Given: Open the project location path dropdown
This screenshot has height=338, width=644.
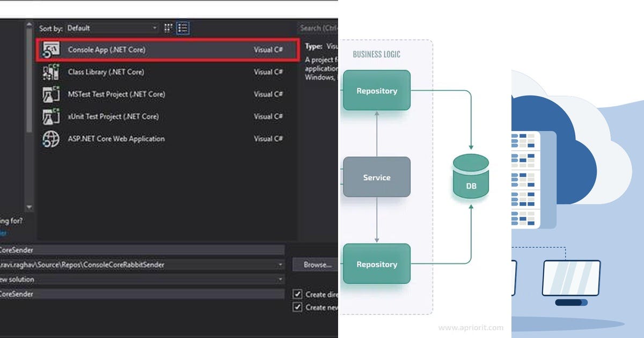Looking at the screenshot, I should pos(280,264).
